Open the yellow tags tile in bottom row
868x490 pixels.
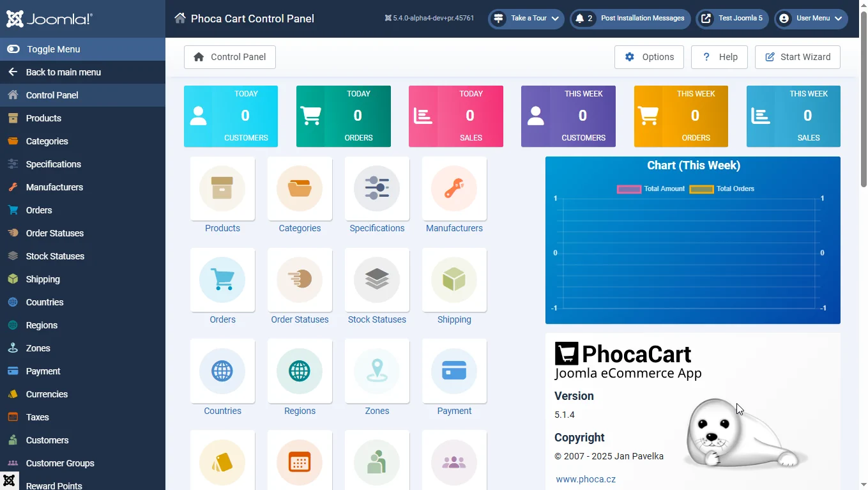coord(222,460)
